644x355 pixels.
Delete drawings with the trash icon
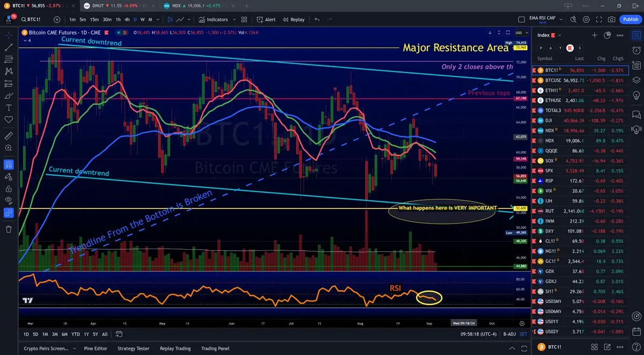pyautogui.click(x=9, y=229)
